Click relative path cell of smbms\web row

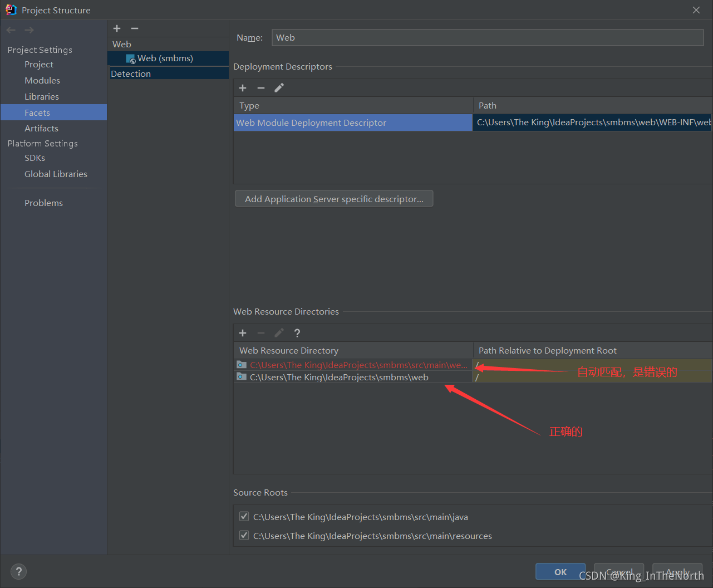[593, 378]
